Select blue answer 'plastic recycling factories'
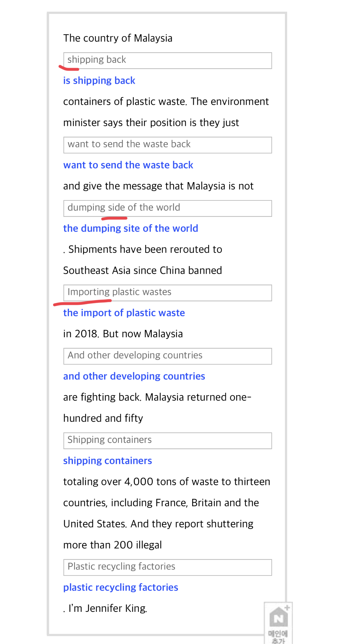This screenshot has height=644, width=355. [x=121, y=587]
